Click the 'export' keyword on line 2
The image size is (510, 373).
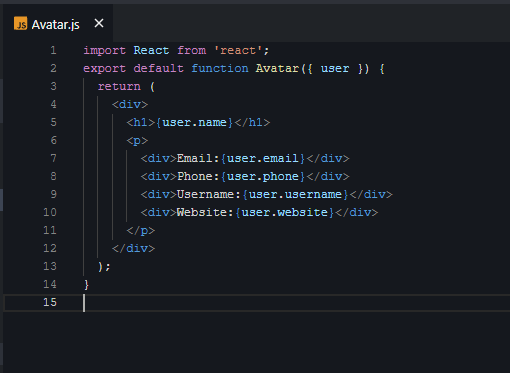tap(104, 69)
